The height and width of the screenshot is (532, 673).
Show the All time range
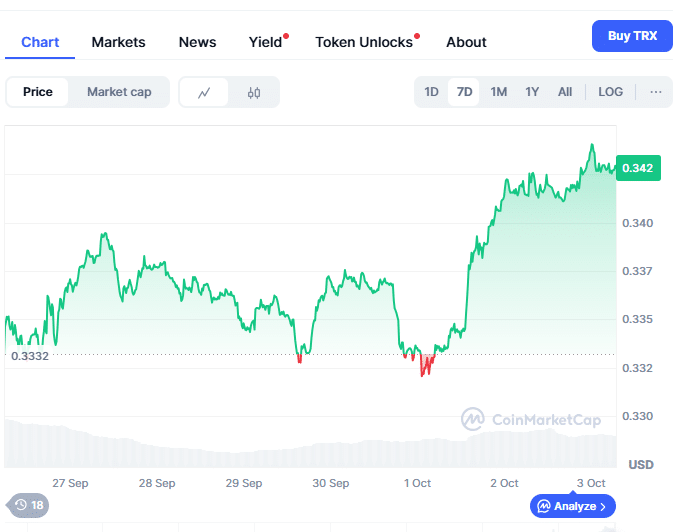point(565,92)
